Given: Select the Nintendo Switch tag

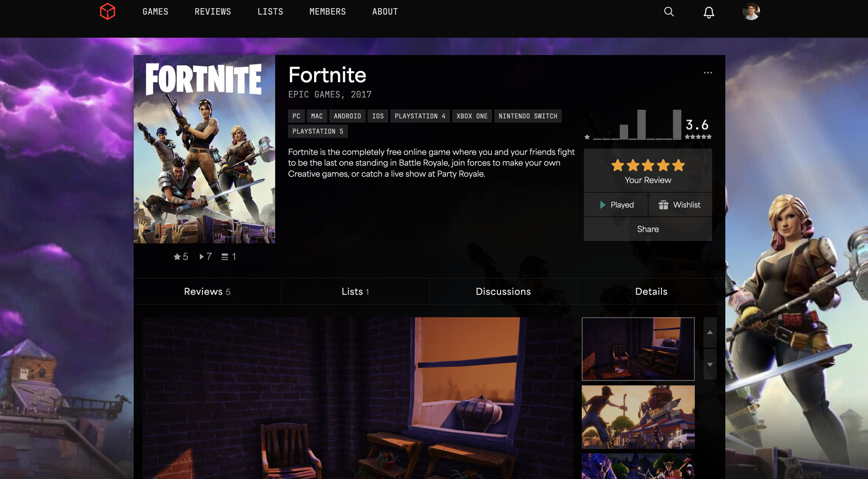Looking at the screenshot, I should click(x=528, y=116).
